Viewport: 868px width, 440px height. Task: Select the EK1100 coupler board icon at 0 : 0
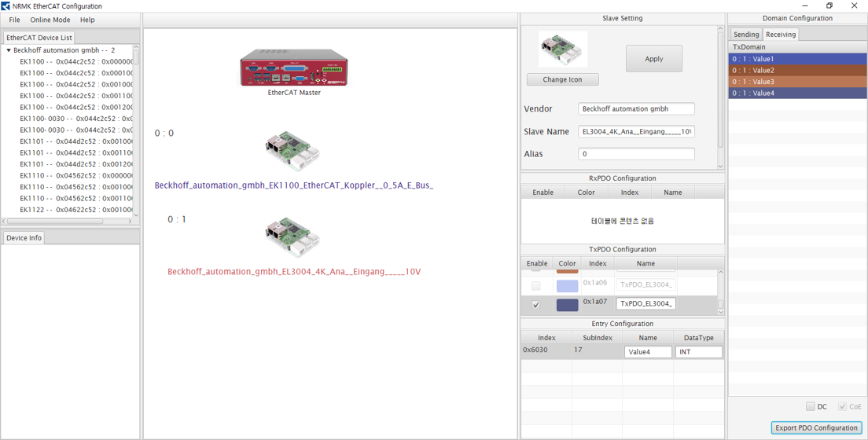(292, 150)
